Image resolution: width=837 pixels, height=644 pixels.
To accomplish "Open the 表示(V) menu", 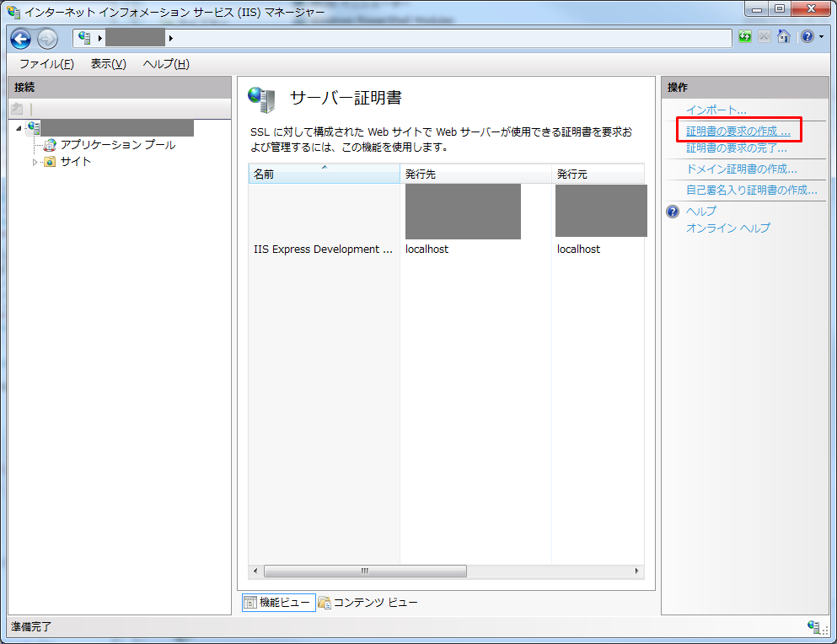I will [109, 63].
